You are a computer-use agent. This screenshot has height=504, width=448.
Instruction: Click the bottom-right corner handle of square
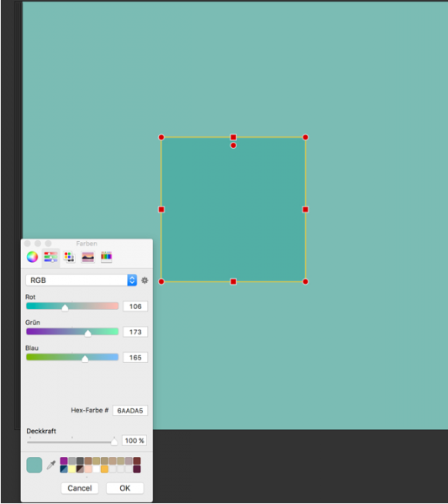(305, 281)
